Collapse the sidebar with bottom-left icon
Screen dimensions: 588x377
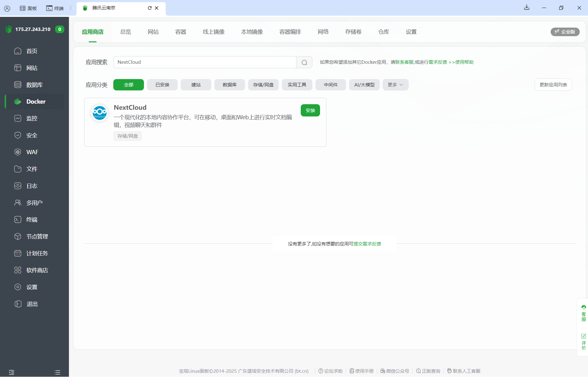click(x=12, y=372)
